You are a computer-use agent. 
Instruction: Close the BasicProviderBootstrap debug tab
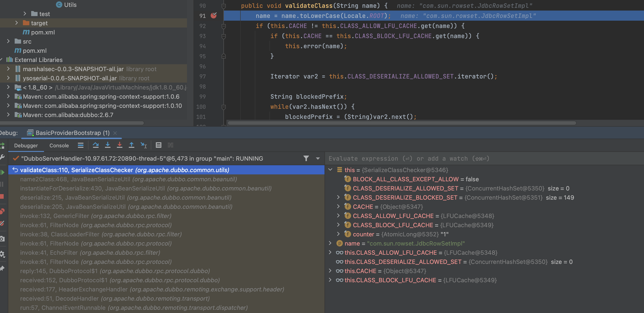(115, 133)
